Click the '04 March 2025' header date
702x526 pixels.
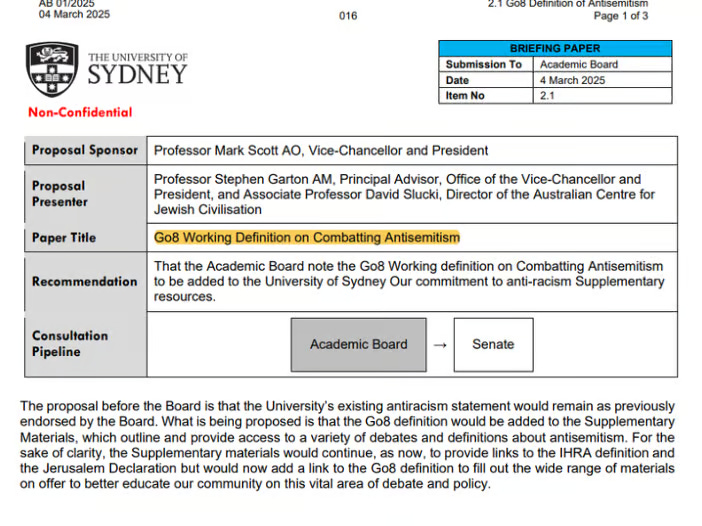(74, 14)
